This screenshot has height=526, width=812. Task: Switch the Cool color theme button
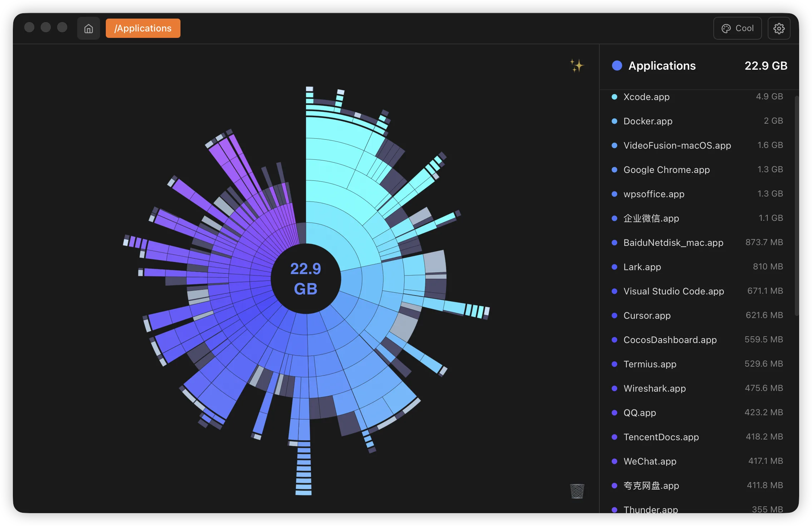click(737, 28)
